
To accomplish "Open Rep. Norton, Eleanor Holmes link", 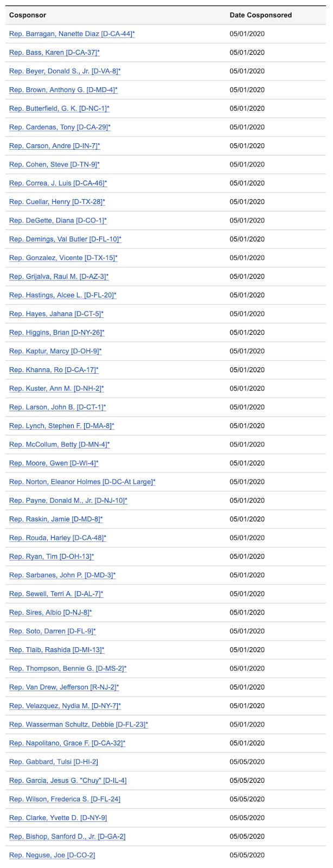I will point(82,482).
